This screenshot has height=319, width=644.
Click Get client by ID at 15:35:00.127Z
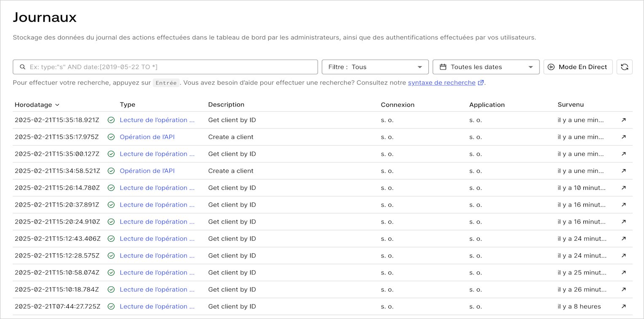pos(232,154)
